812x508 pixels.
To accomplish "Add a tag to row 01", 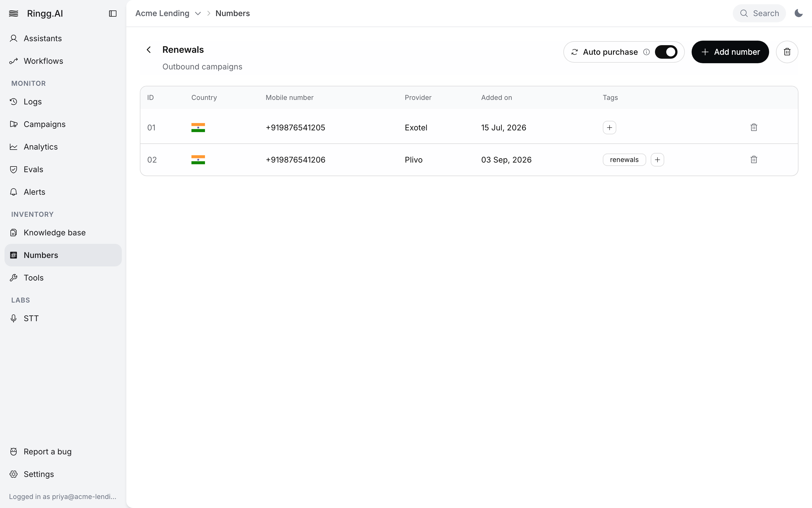I will tap(609, 127).
